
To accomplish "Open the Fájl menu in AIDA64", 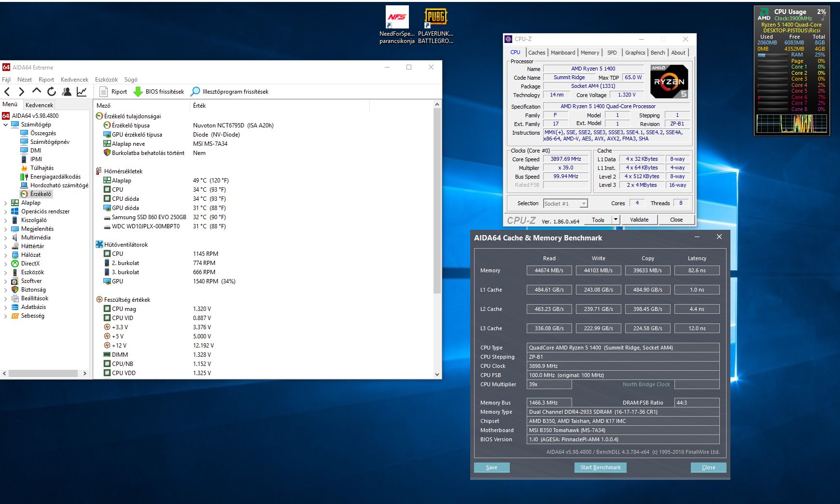I will pyautogui.click(x=6, y=80).
